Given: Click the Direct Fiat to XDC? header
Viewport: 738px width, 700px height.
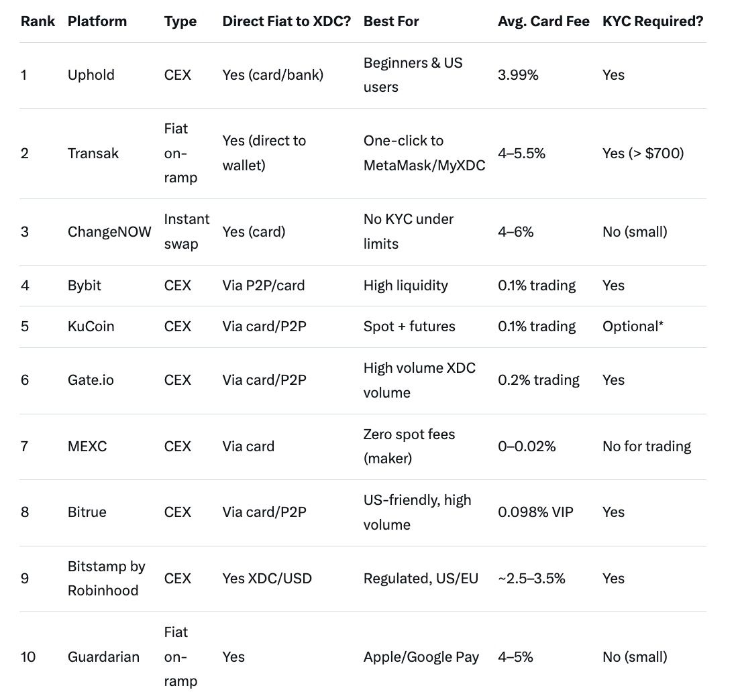Looking at the screenshot, I should [286, 21].
